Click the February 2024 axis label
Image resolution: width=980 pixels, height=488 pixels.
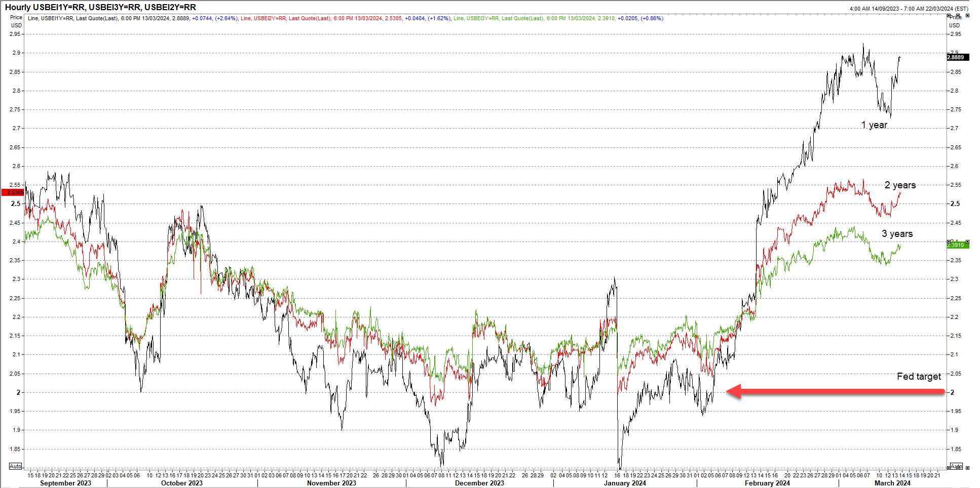[x=767, y=483]
